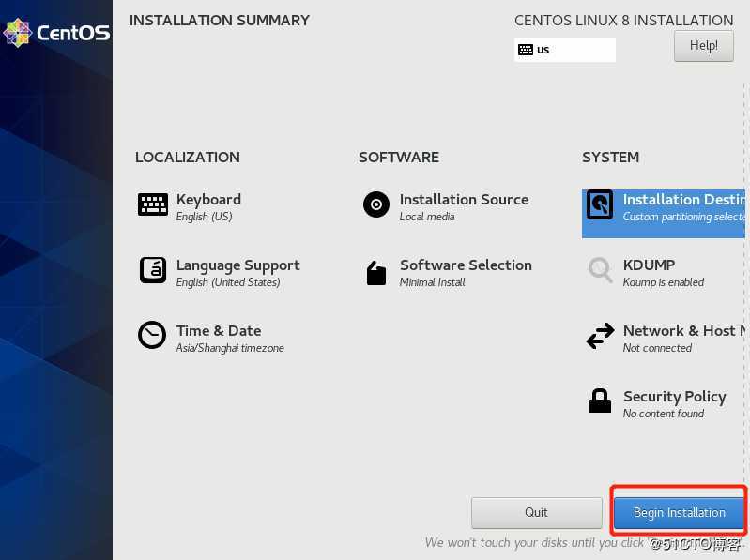Click Begin Installation button
This screenshot has height=560, width=750.
[x=679, y=513]
